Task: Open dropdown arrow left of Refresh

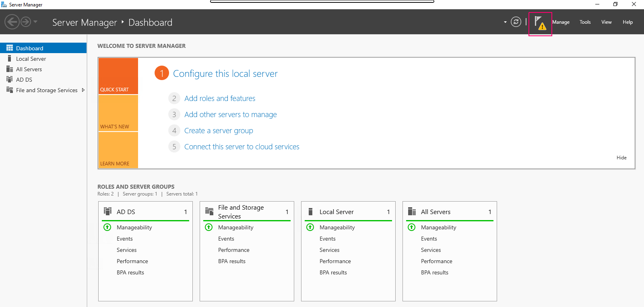Action: point(505,22)
